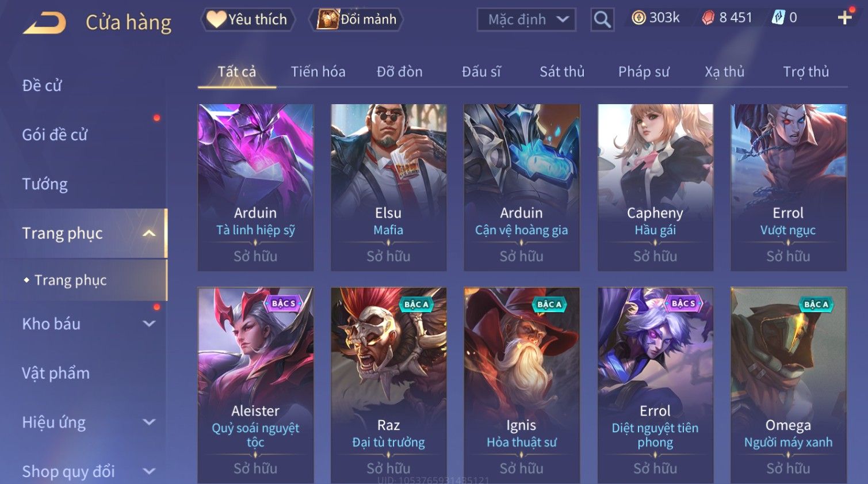868x484 pixels.
Task: Tap the red ruby currency icon
Action: click(708, 18)
